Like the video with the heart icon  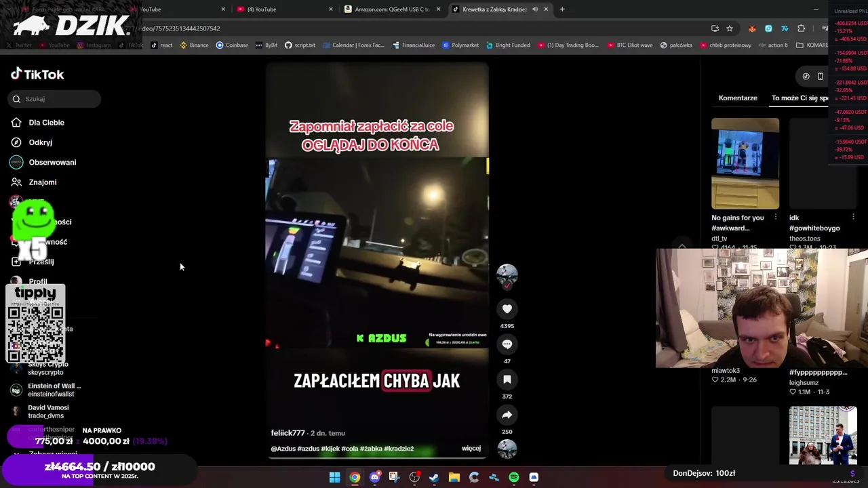click(507, 309)
